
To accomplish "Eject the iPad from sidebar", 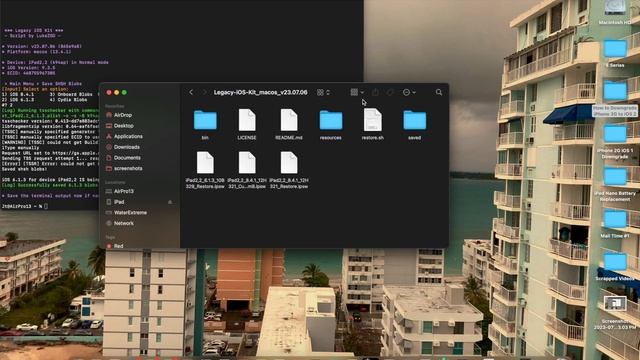I will [170, 202].
